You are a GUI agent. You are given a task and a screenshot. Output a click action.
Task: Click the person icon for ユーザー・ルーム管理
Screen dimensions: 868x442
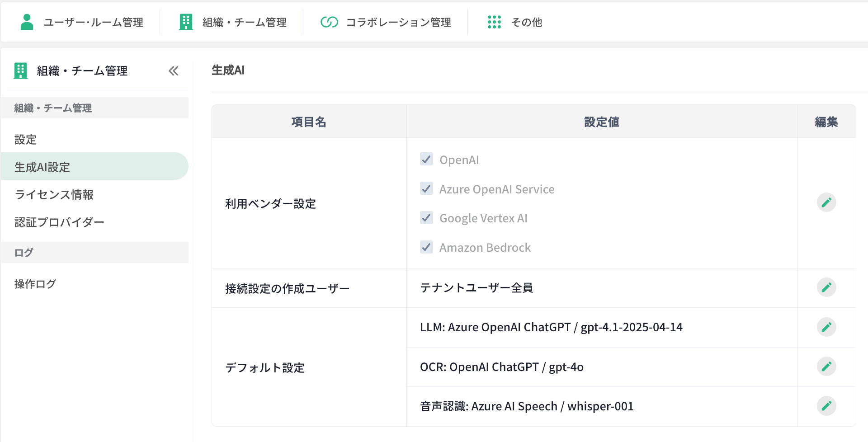27,22
